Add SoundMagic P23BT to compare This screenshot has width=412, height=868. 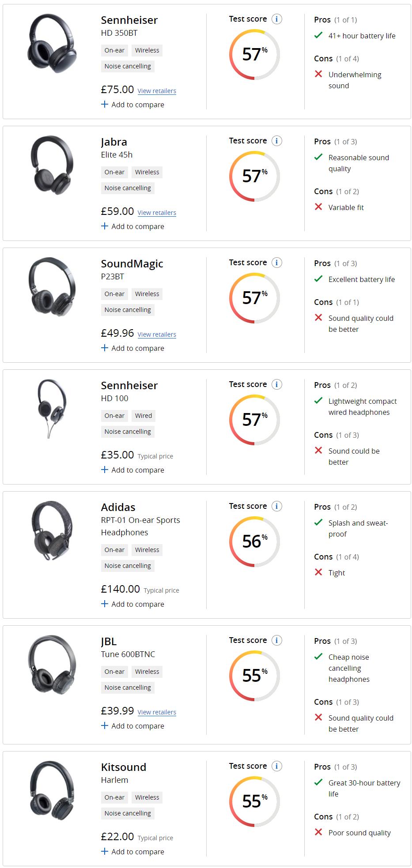click(132, 348)
